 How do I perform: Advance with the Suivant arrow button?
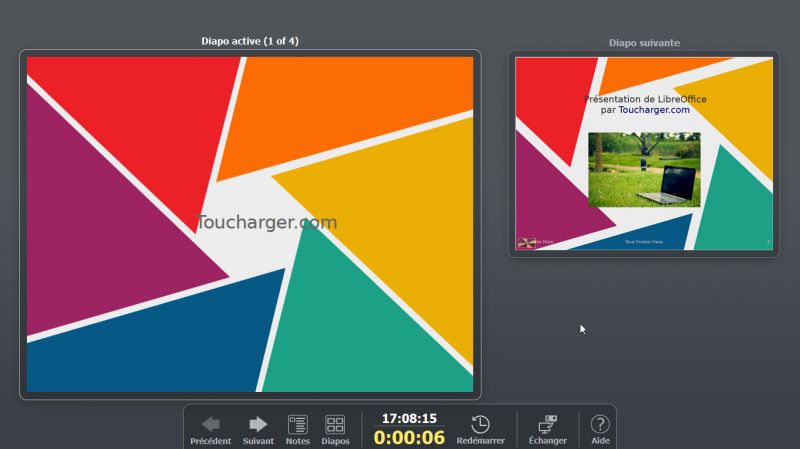click(258, 430)
